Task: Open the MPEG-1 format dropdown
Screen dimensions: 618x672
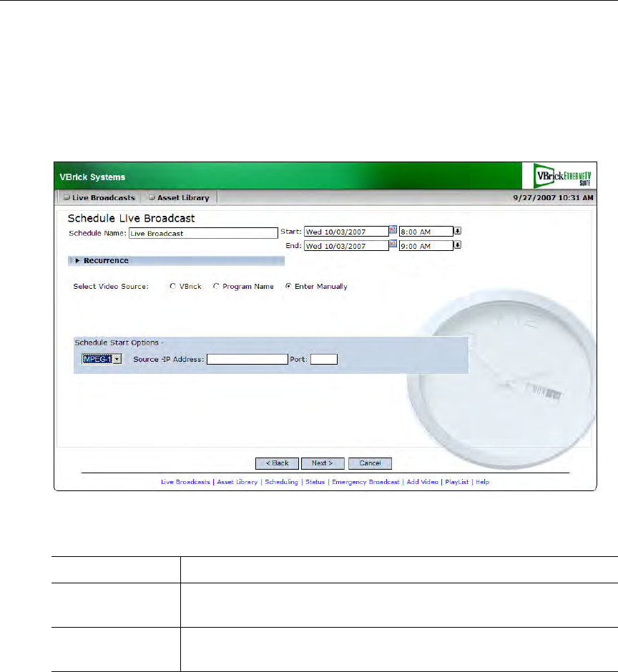Action: (102, 359)
